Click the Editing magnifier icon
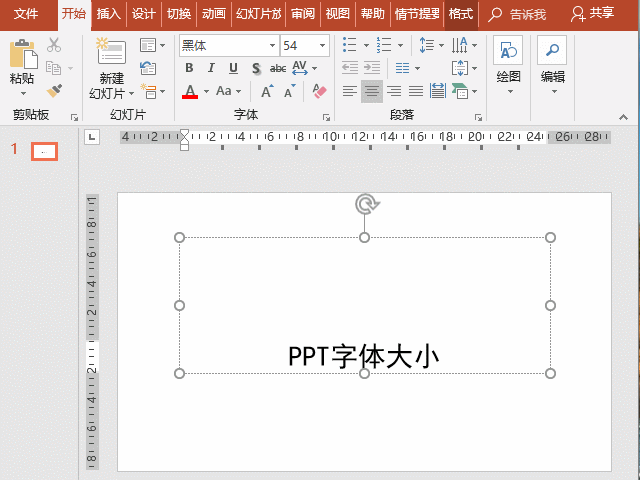The width and height of the screenshot is (640, 480). tap(552, 50)
